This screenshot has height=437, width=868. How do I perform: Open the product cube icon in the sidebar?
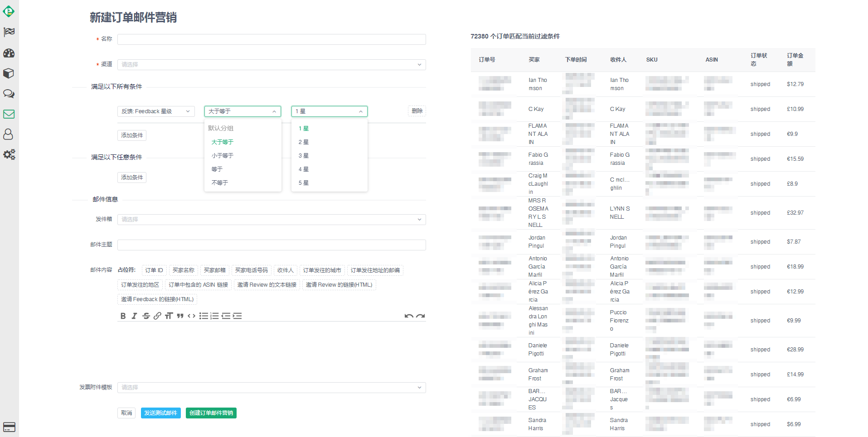tap(9, 73)
